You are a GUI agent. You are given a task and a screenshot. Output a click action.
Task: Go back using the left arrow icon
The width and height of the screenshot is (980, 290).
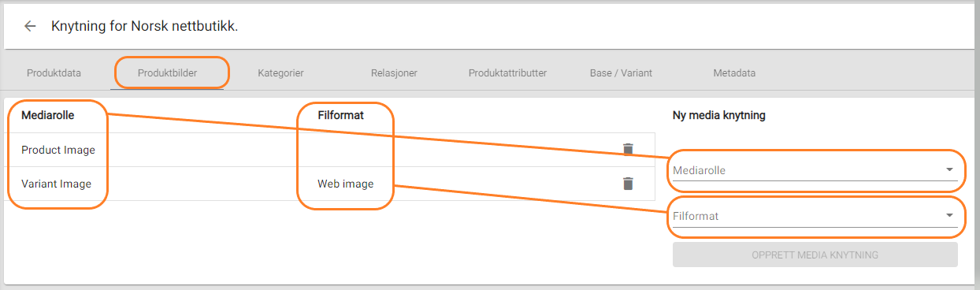pyautogui.click(x=31, y=26)
